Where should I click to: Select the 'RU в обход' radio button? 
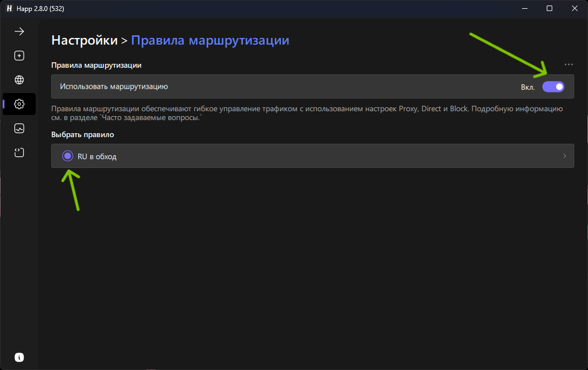click(67, 156)
